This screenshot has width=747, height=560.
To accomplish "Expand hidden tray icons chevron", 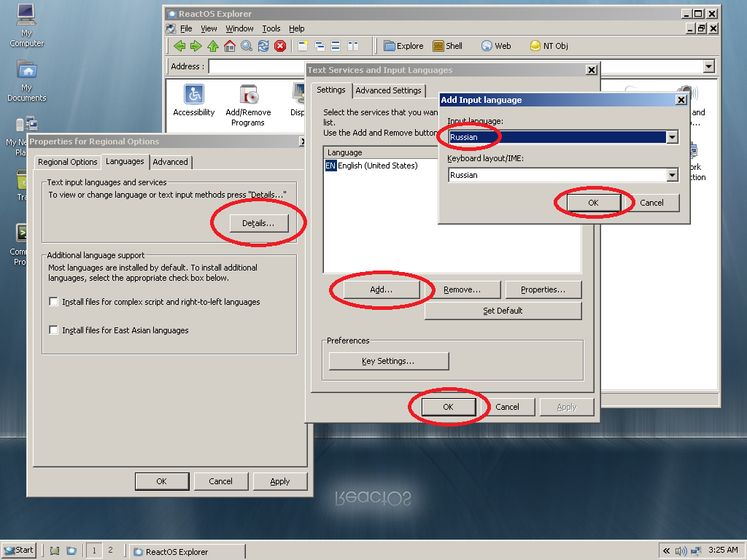I will 666,551.
